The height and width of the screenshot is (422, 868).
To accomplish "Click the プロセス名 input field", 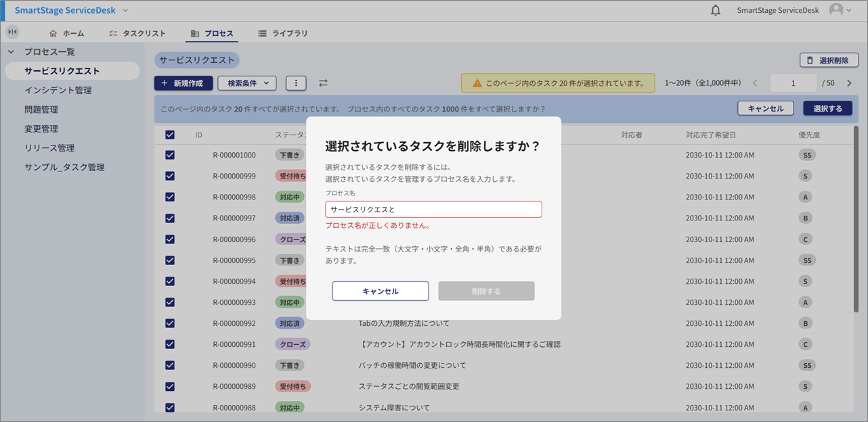I will pyautogui.click(x=433, y=210).
